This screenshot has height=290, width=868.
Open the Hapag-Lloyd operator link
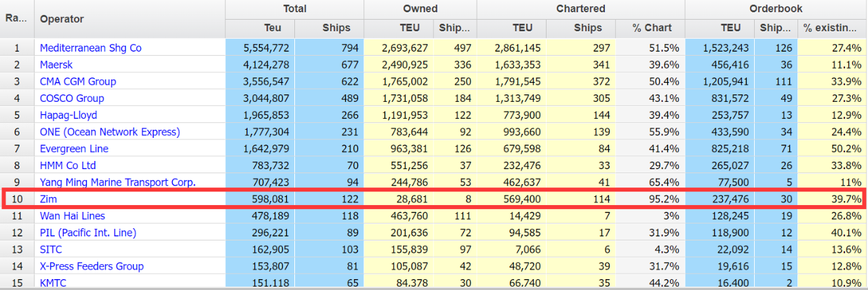point(68,115)
